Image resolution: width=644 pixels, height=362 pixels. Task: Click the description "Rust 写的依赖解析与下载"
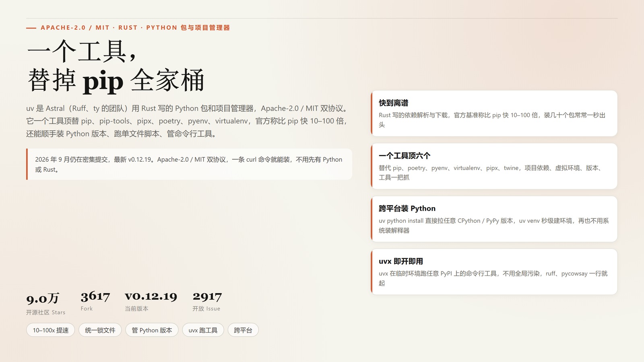pos(492,120)
